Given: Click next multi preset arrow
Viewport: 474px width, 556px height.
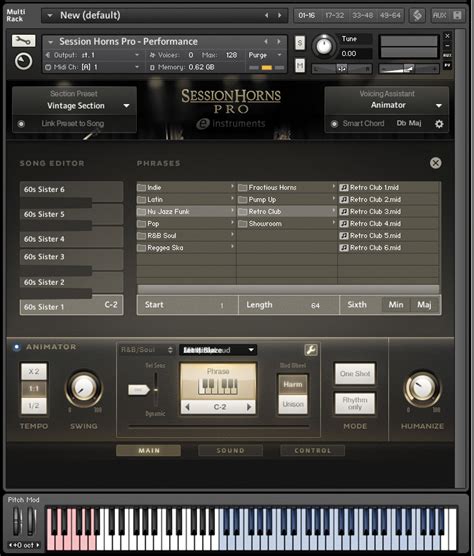Looking at the screenshot, I should 280,15.
